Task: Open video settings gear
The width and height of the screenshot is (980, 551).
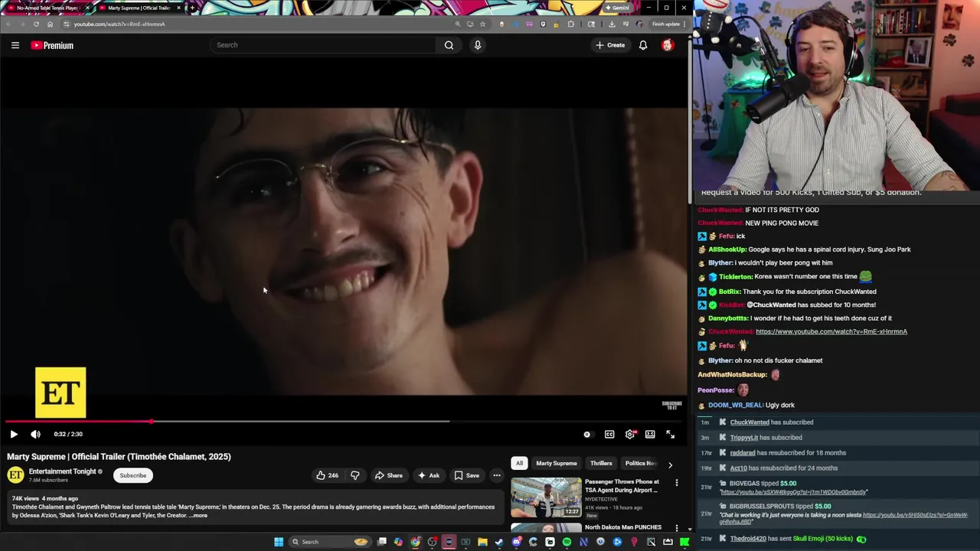Action: point(630,434)
